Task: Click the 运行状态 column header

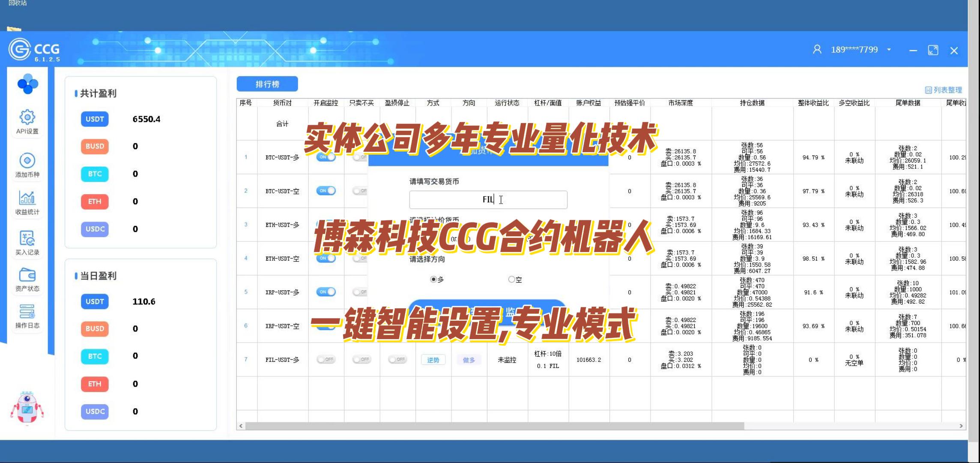Action: [x=507, y=103]
